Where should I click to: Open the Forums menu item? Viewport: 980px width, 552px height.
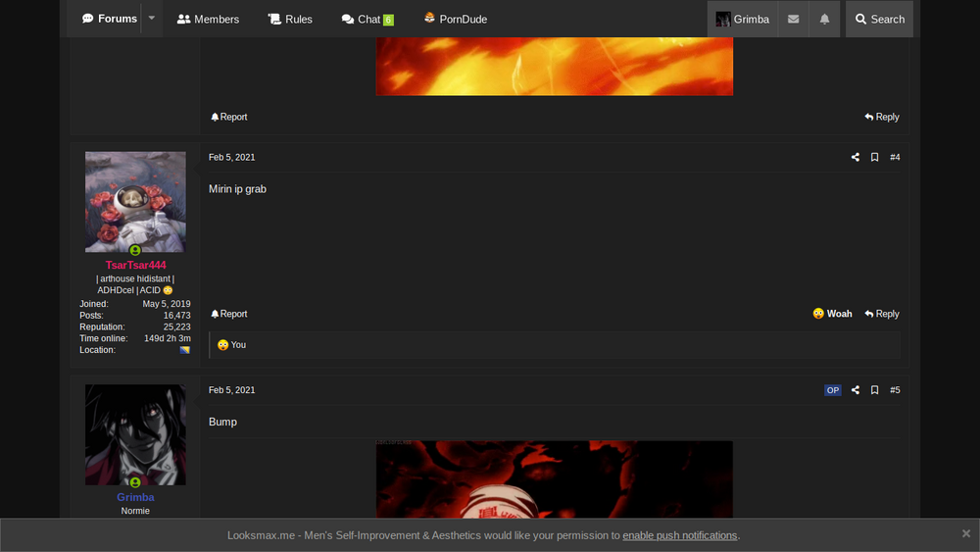tap(110, 19)
